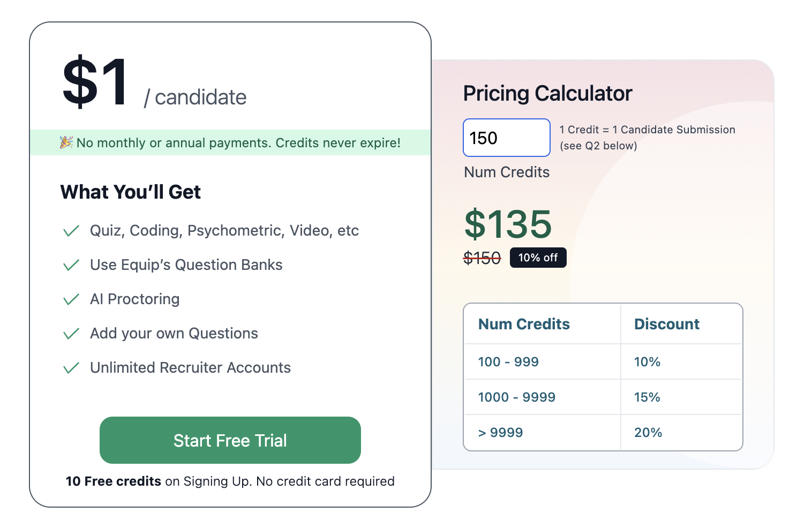Click the checkmark next to Use Equip's Question Banks
812x528 pixels.
(71, 265)
